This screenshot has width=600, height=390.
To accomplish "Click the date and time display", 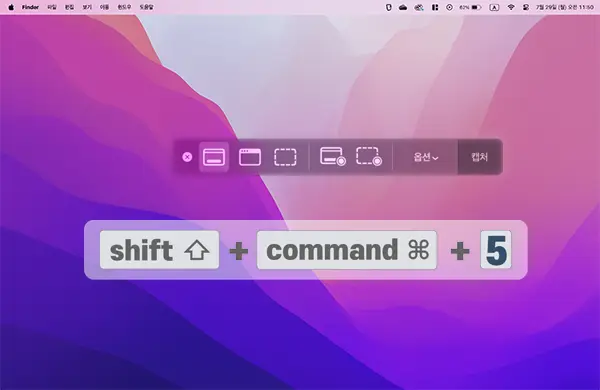I will (x=564, y=7).
